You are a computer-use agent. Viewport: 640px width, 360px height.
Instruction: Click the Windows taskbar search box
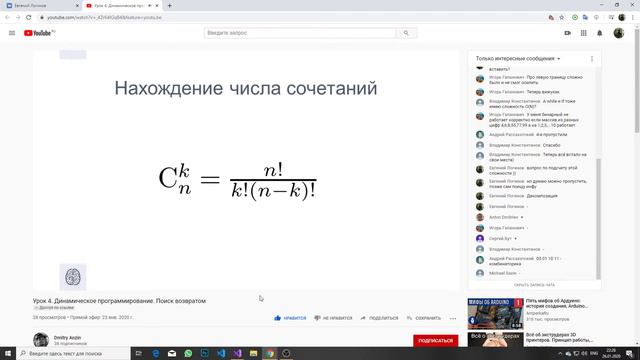point(73,353)
